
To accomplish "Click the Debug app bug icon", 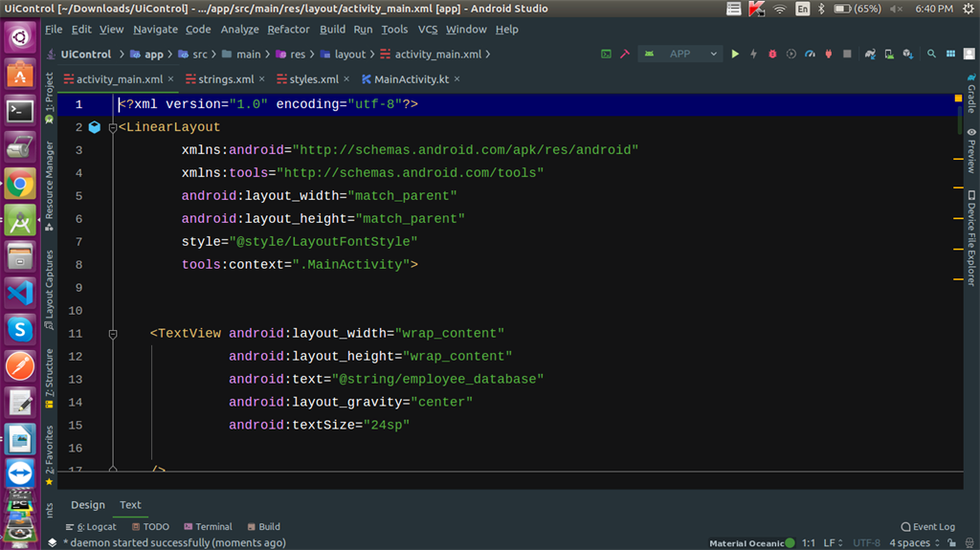I will click(772, 55).
